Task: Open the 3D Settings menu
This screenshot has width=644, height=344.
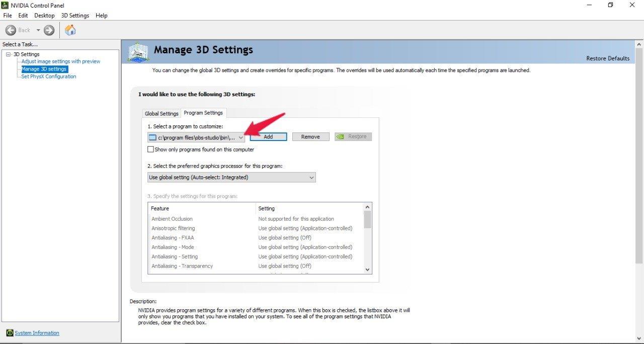Action: point(75,16)
